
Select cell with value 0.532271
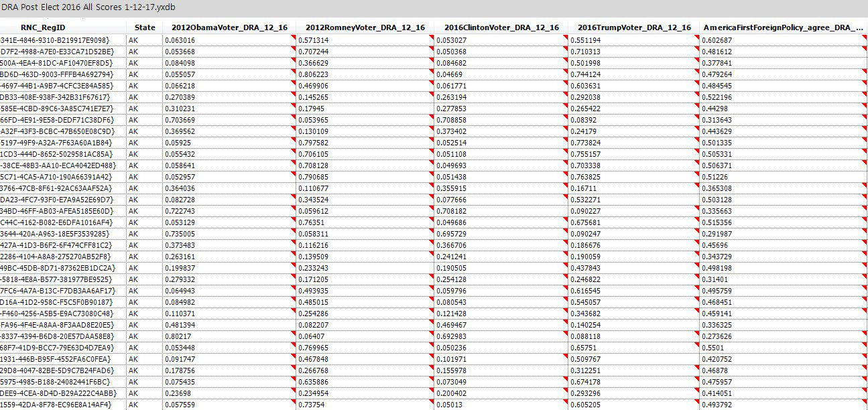pyautogui.click(x=634, y=200)
